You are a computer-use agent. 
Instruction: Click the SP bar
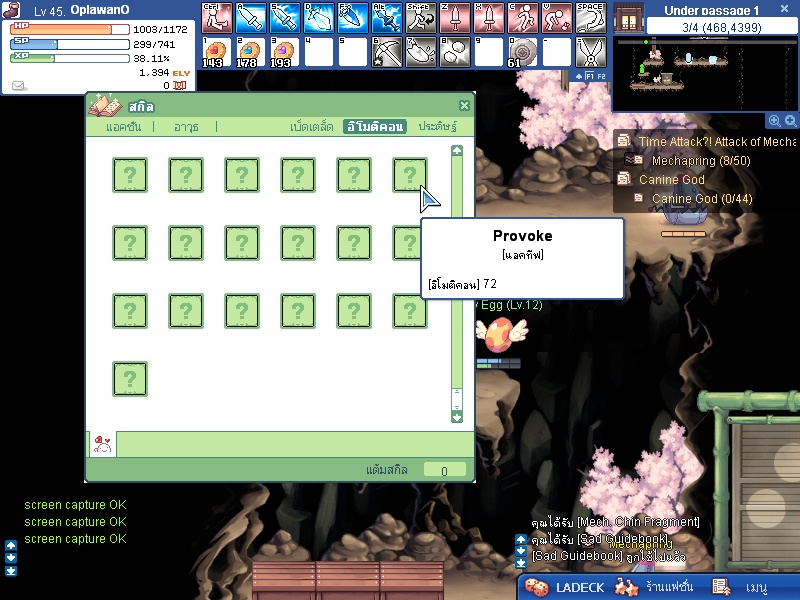point(70,44)
